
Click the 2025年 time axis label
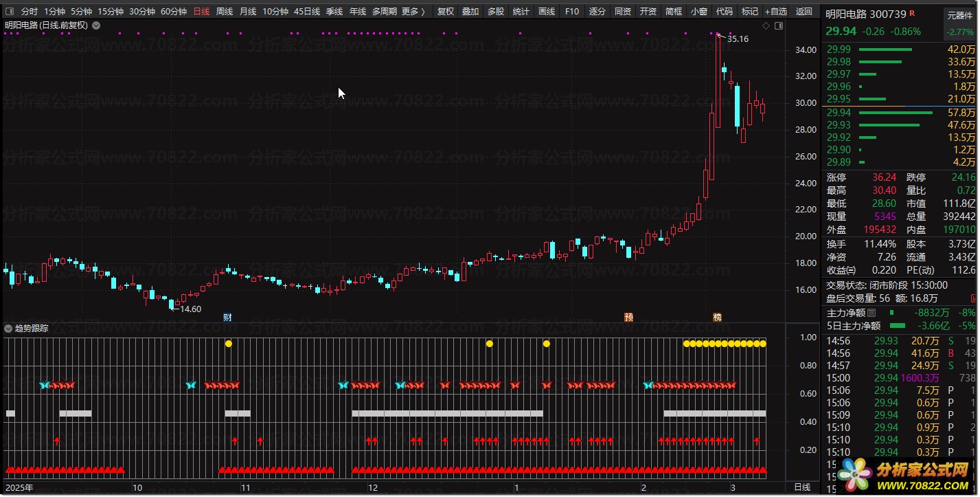tap(19, 487)
